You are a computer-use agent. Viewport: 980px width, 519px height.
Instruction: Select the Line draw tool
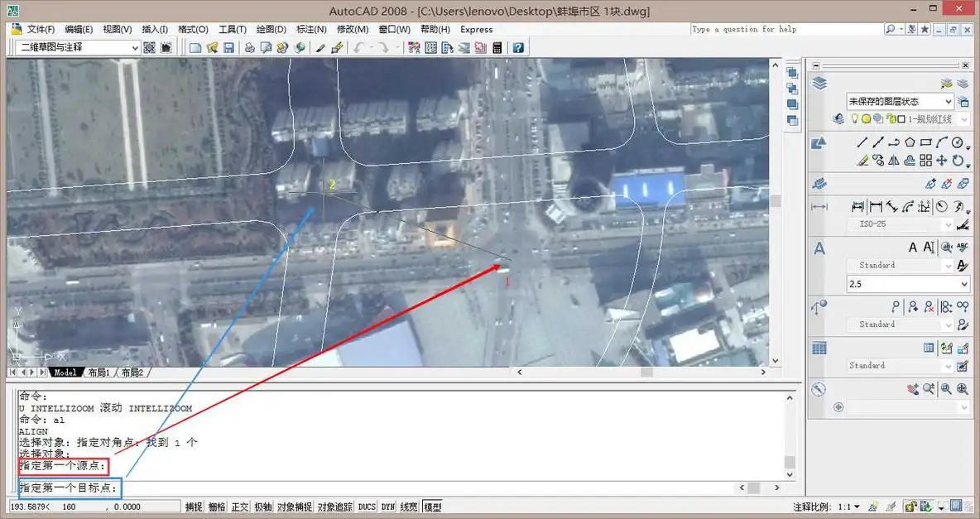[x=862, y=142]
